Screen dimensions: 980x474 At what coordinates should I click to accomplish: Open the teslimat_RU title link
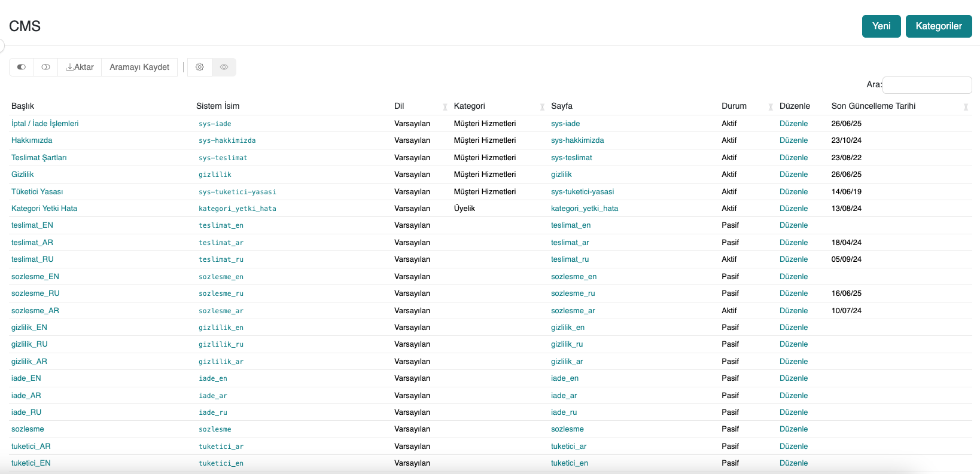32,259
